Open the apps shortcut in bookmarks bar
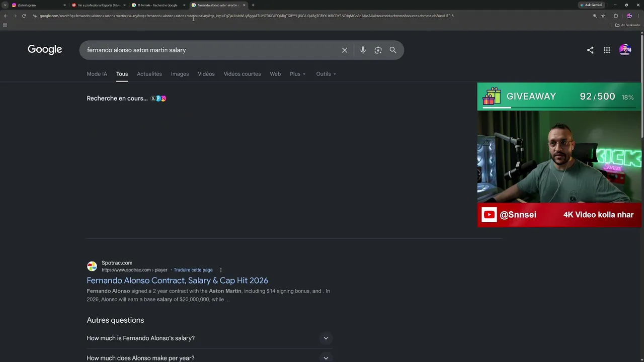644x362 pixels. pos(5,25)
